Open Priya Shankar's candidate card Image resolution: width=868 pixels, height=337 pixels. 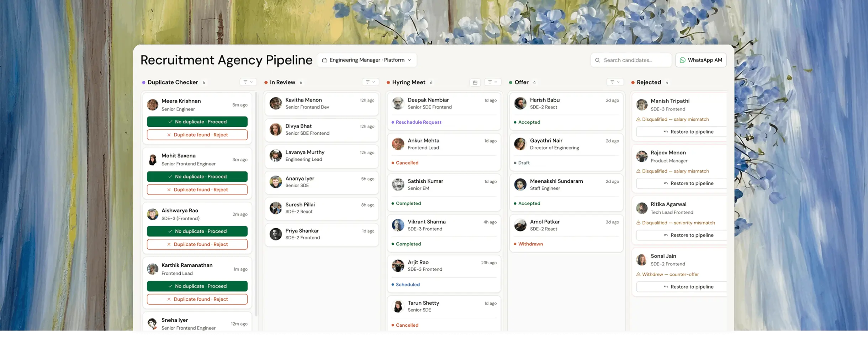click(322, 234)
